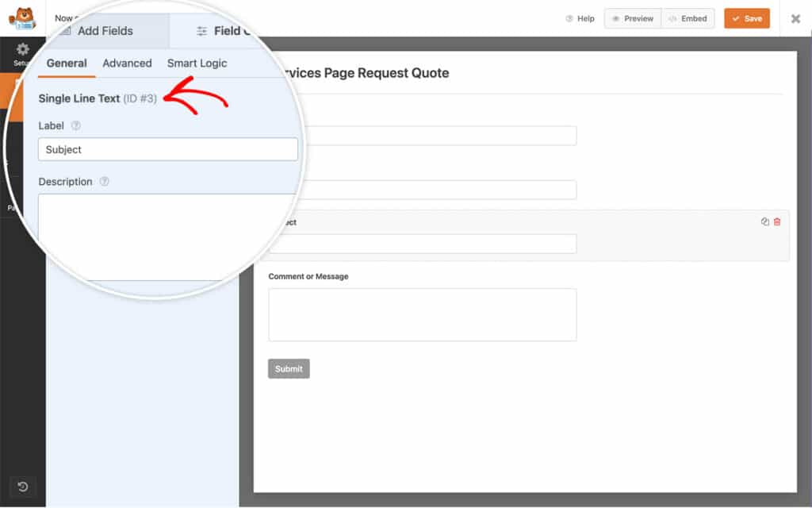812x508 pixels.
Task: Open form revisions via the clock icon
Action: 22,487
